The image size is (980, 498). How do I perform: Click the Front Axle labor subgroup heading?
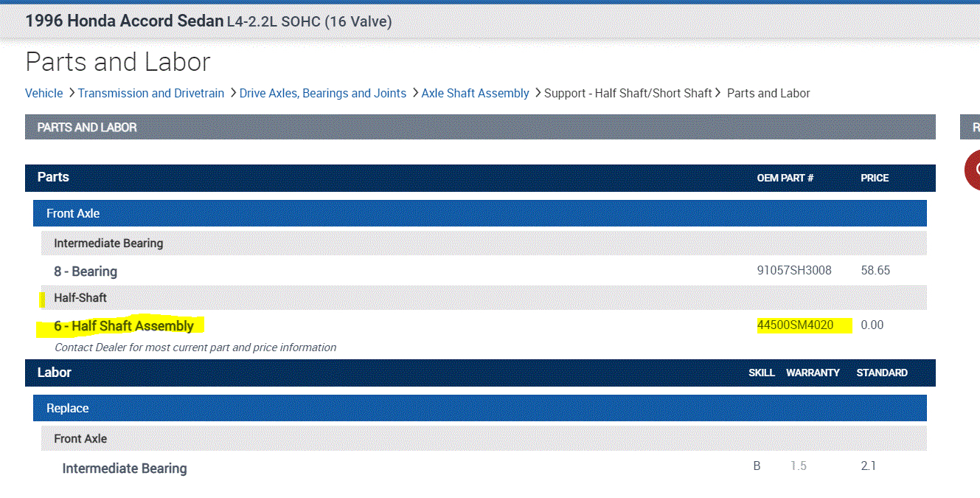pyautogui.click(x=80, y=438)
